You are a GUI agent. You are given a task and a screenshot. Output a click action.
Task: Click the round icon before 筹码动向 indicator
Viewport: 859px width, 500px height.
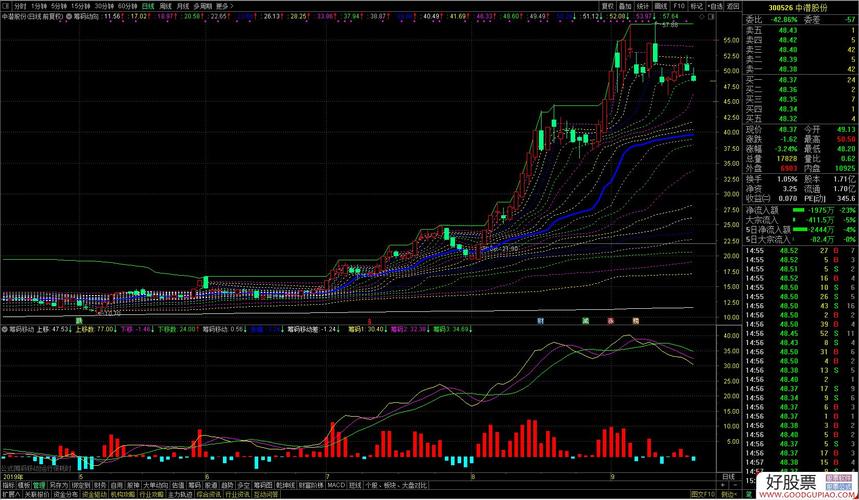[68, 16]
